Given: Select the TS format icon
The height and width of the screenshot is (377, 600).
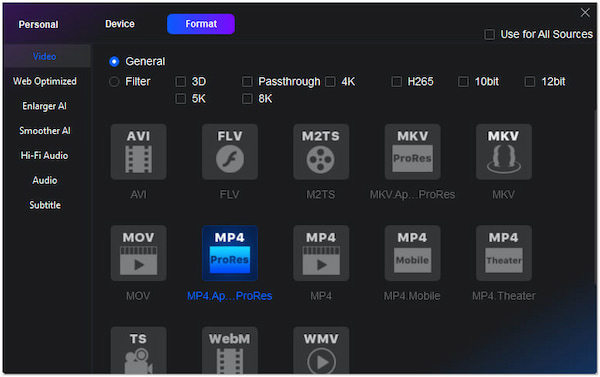Looking at the screenshot, I should click(x=139, y=350).
